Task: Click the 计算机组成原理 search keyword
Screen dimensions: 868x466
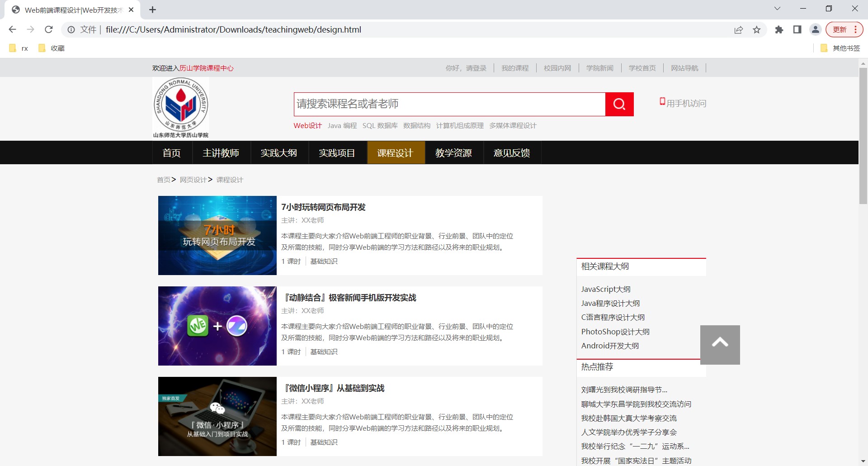Action: (460, 126)
